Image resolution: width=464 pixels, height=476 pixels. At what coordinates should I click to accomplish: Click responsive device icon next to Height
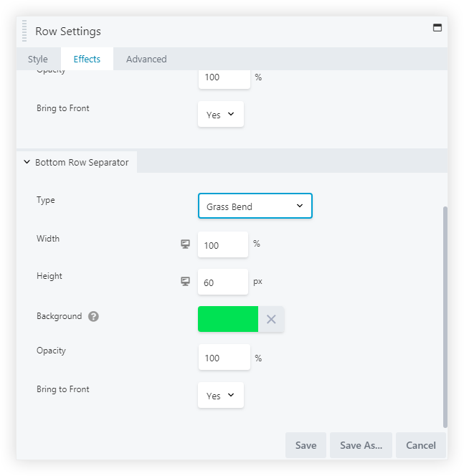(185, 282)
